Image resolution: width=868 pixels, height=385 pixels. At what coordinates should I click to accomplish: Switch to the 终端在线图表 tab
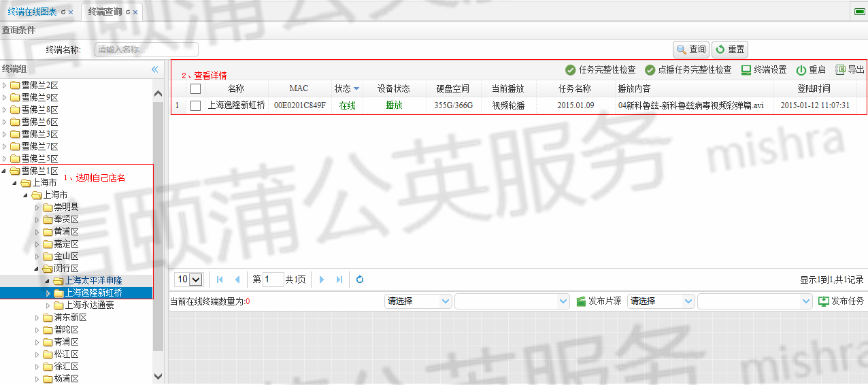click(x=32, y=12)
